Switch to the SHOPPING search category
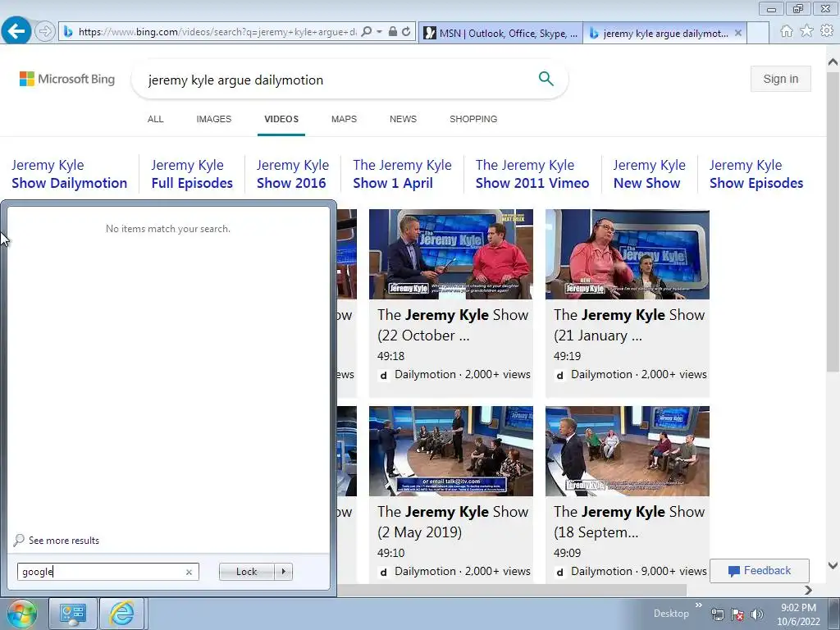 pos(473,119)
